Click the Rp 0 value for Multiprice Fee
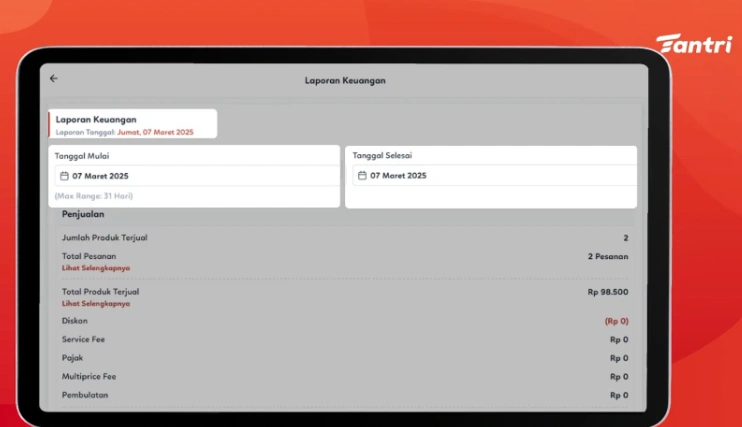Viewport: 742px width, 427px height. [619, 377]
